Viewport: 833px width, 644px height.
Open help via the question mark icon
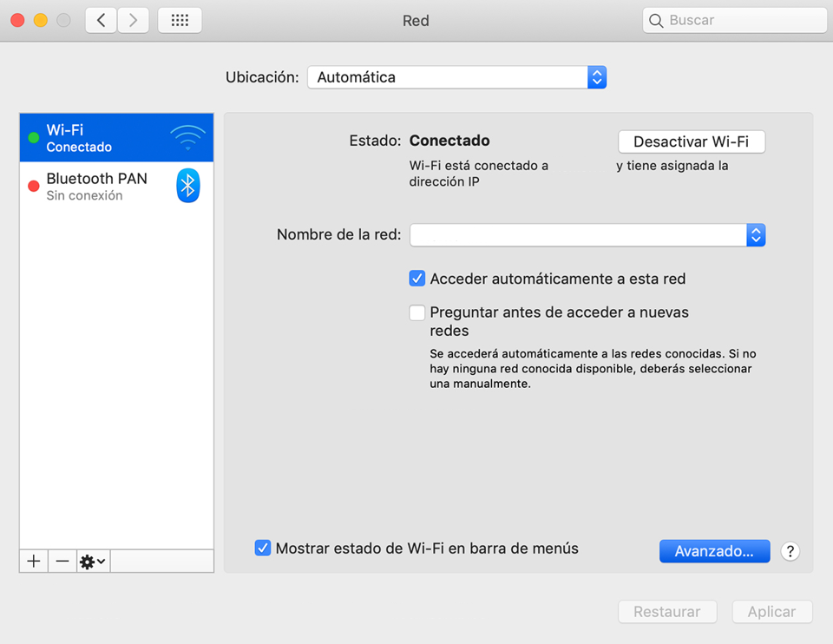tap(790, 551)
